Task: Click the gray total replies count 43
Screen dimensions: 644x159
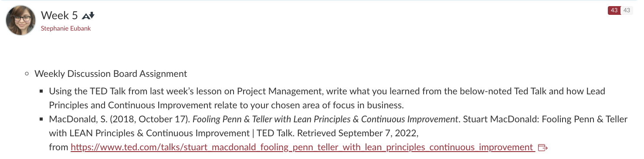Action: click(x=627, y=10)
